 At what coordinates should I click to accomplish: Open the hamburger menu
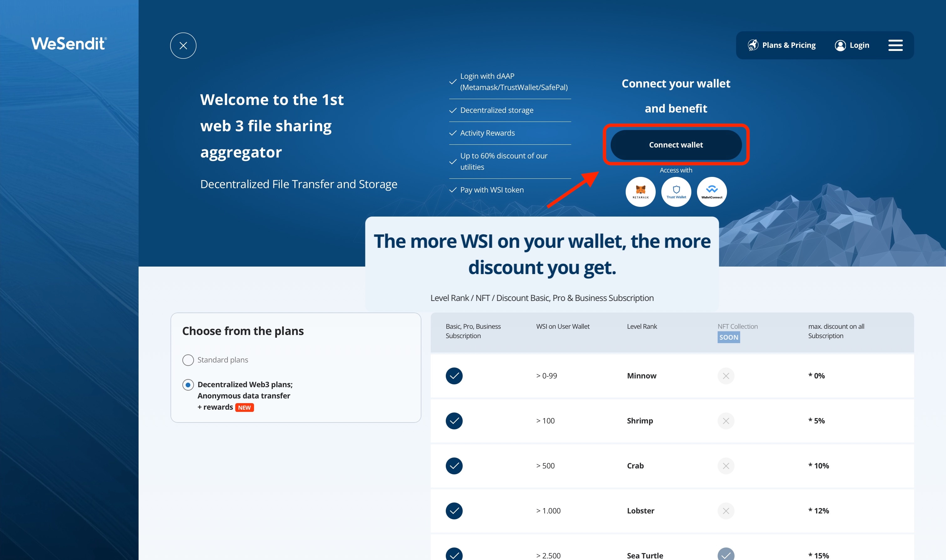pos(895,45)
